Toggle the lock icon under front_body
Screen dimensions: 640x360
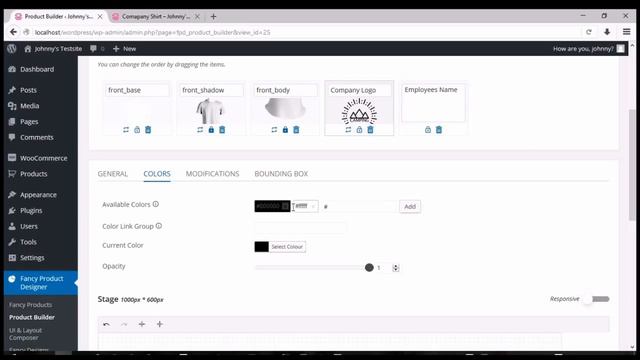pos(285,130)
